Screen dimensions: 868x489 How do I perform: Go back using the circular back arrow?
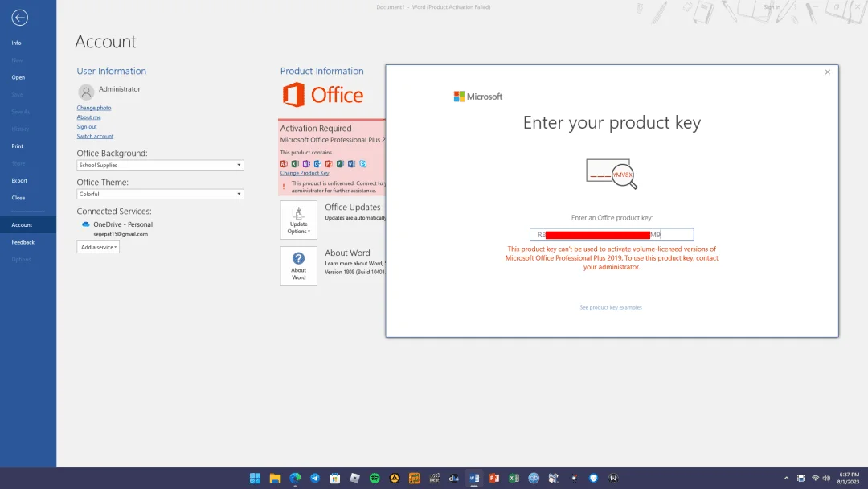tap(19, 18)
